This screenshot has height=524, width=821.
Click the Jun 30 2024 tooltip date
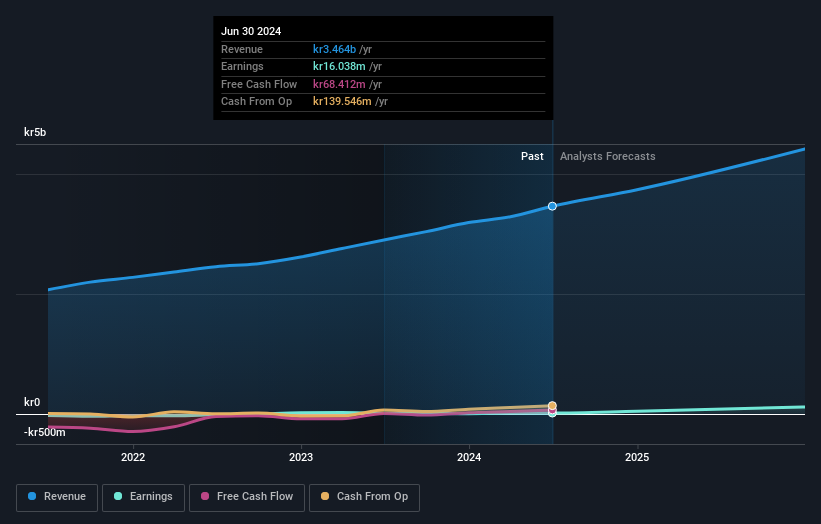[x=251, y=31]
